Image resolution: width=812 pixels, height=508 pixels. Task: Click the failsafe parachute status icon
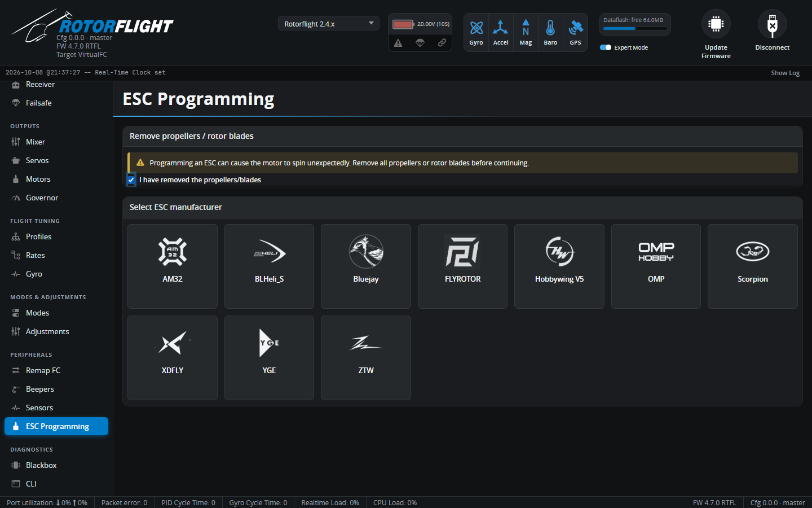coord(420,43)
